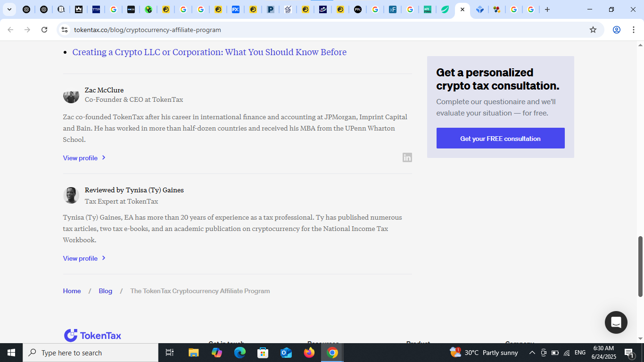Viewport: 644px width, 362px height.
Task: Open the clock showing 6:30 AM
Action: click(x=604, y=353)
